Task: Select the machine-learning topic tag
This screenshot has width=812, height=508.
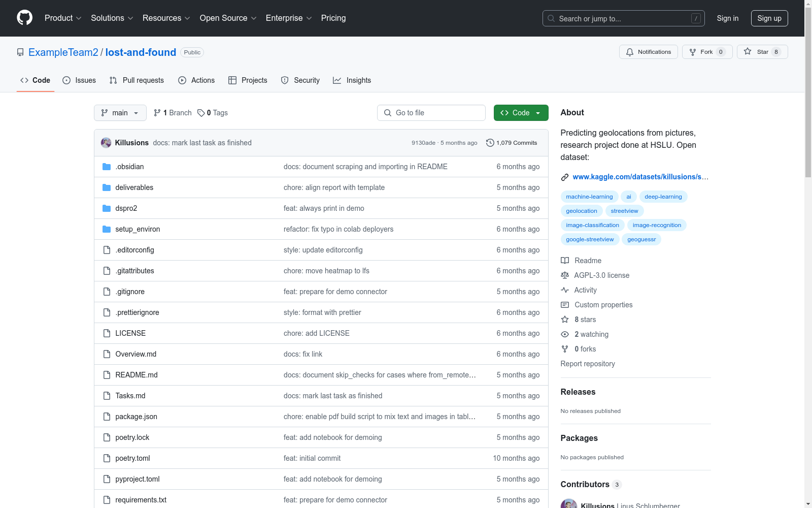Action: coord(589,197)
